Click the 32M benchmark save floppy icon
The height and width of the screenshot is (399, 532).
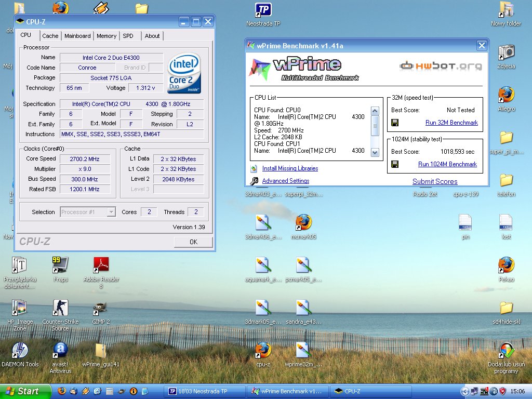[x=395, y=123]
